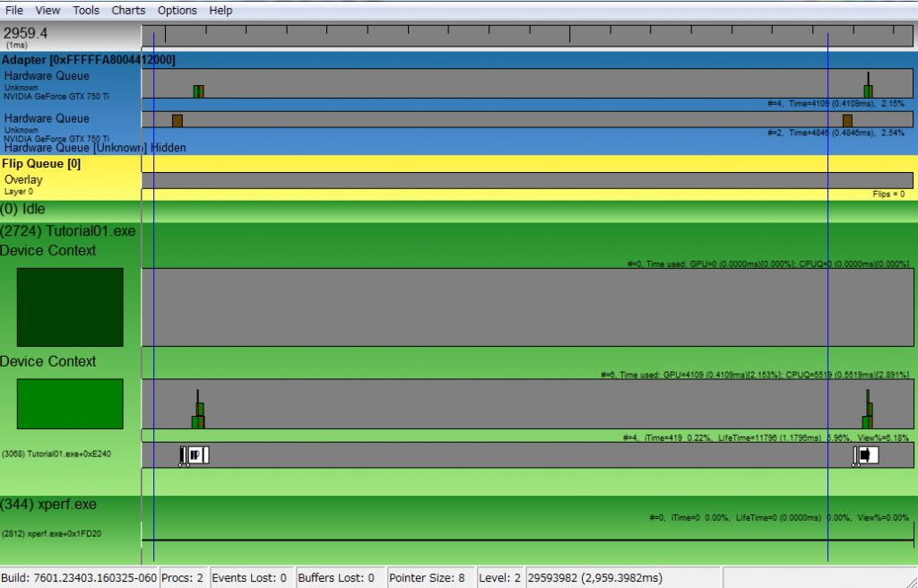Click the bright green Device Context color box
Image resolution: width=918 pixels, height=588 pixels.
point(70,404)
